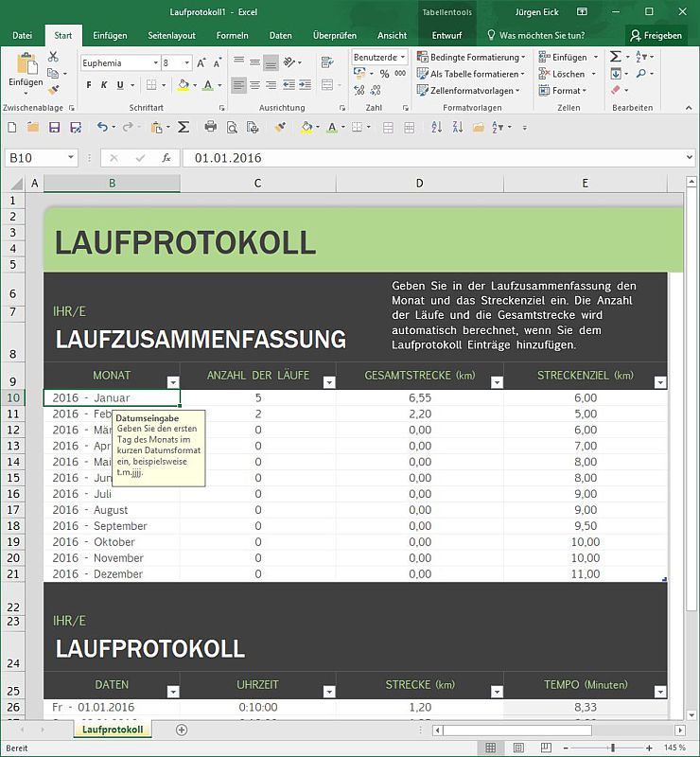
Task: Click the AutoSum sigma icon in Bearbeiten
Action: (x=616, y=57)
